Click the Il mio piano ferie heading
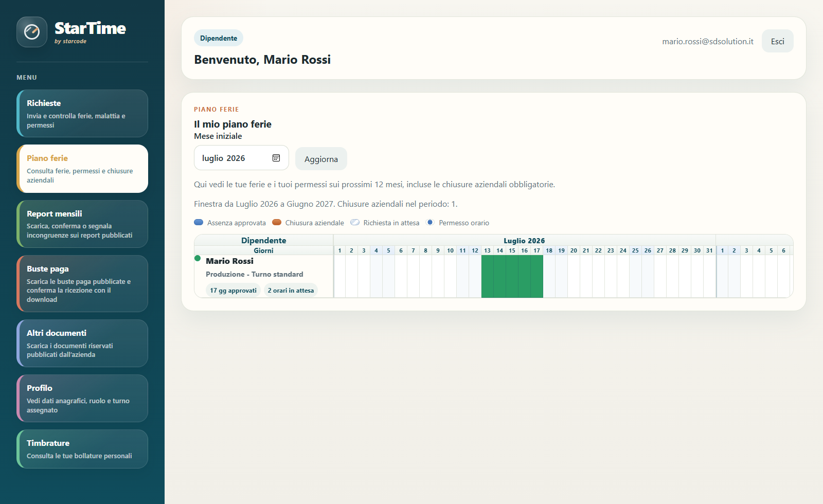Viewport: 823px width, 504px height. (x=232, y=124)
